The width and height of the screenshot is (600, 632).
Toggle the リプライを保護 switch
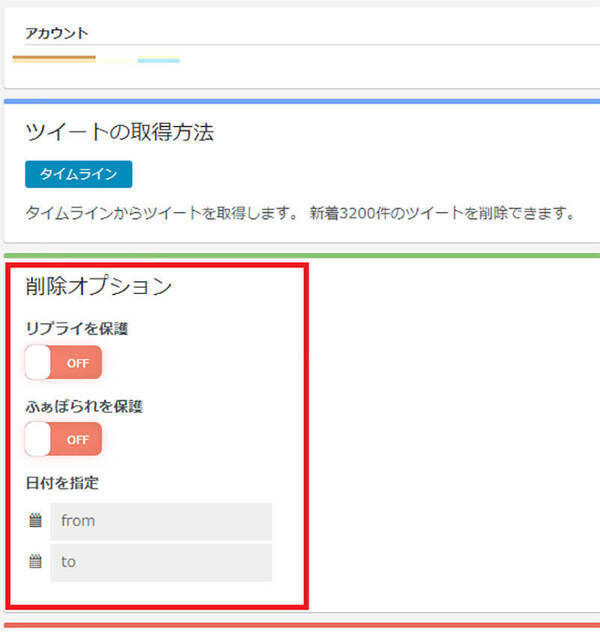click(63, 362)
